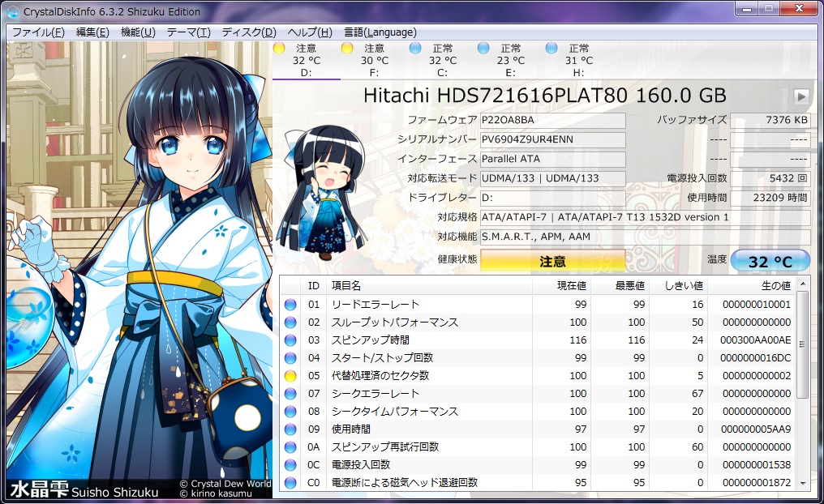Viewport: 824px width, 504px height.
Task: Click the buffer size field 7376 KB
Action: tap(770, 120)
